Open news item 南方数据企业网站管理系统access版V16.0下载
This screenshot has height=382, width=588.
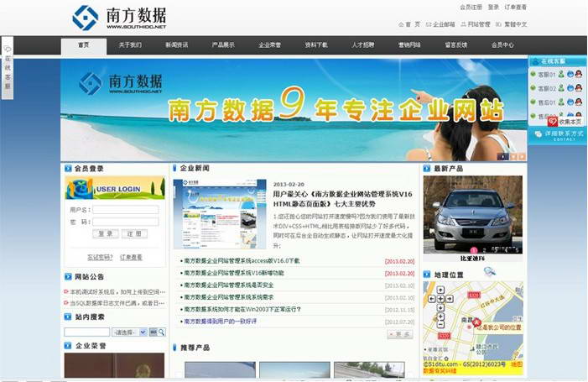pos(240,261)
